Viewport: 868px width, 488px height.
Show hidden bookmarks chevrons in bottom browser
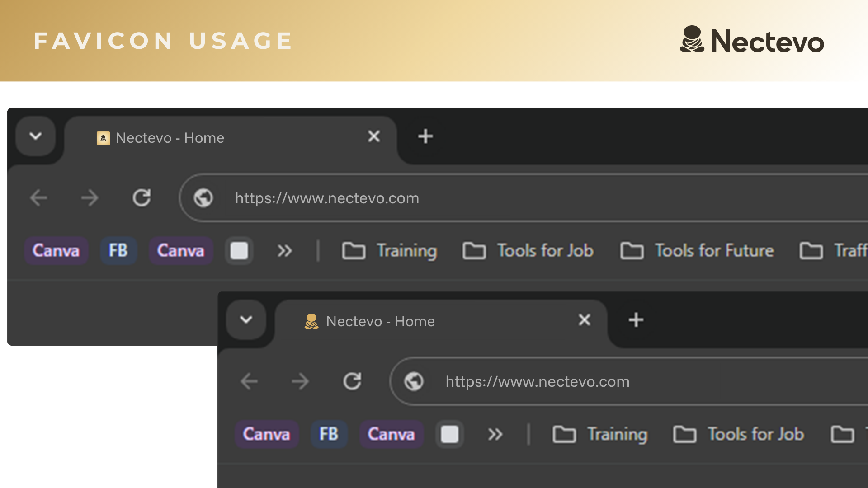pyautogui.click(x=495, y=434)
